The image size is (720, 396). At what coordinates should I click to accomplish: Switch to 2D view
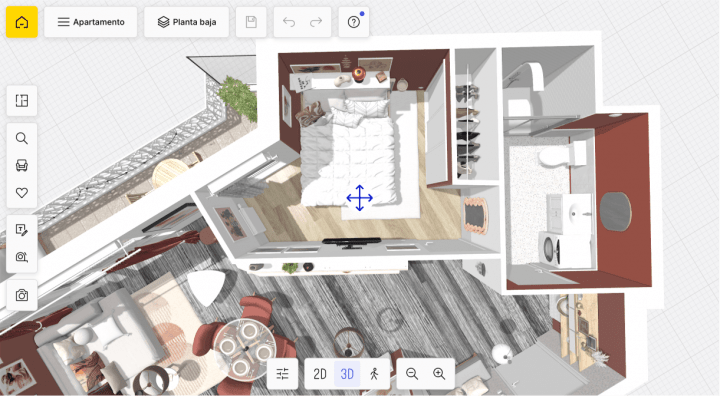(320, 374)
